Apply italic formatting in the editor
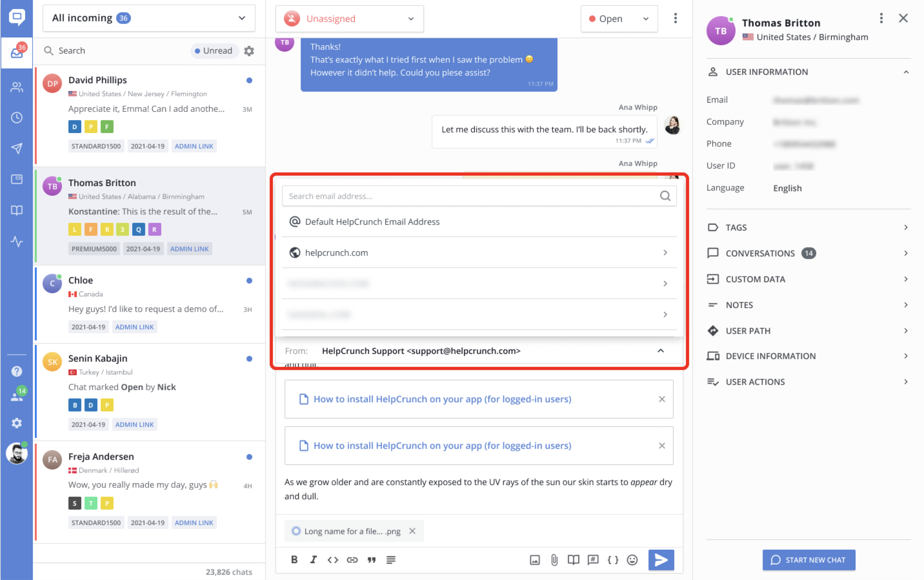This screenshot has width=924, height=580. [x=313, y=560]
